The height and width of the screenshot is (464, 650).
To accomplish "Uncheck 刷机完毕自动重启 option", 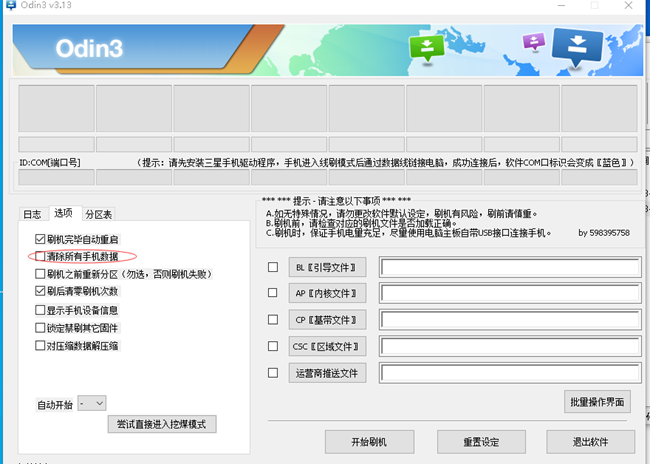I will [x=40, y=240].
